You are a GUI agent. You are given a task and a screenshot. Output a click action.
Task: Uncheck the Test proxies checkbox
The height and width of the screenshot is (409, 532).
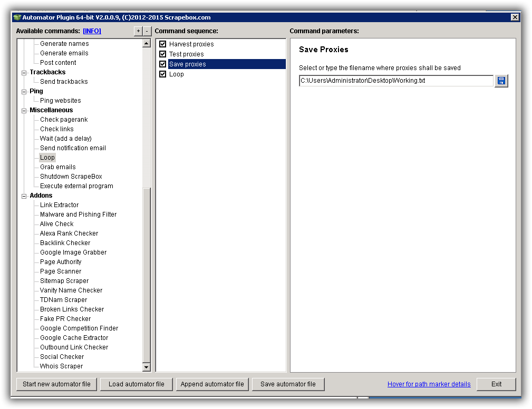(x=163, y=54)
